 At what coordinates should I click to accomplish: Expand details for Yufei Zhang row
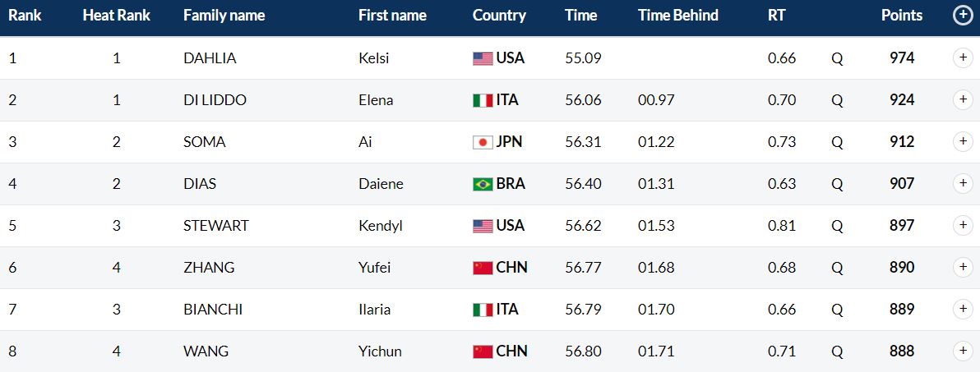tap(963, 267)
